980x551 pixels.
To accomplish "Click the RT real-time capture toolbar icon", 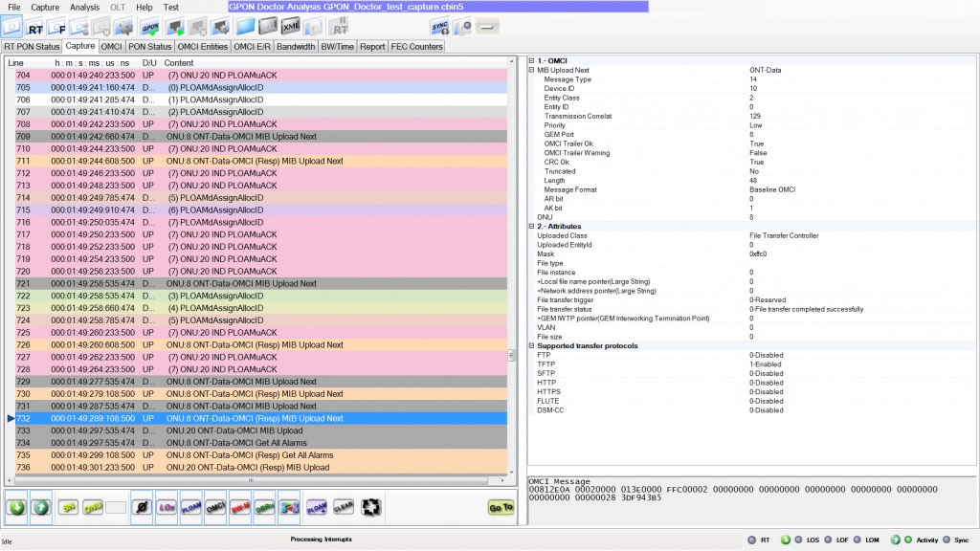I will click(x=34, y=27).
